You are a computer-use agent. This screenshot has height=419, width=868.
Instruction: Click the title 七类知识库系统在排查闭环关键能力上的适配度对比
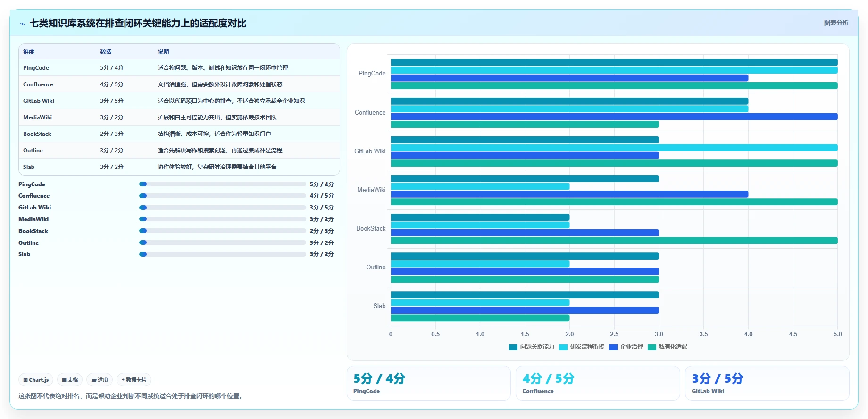138,24
